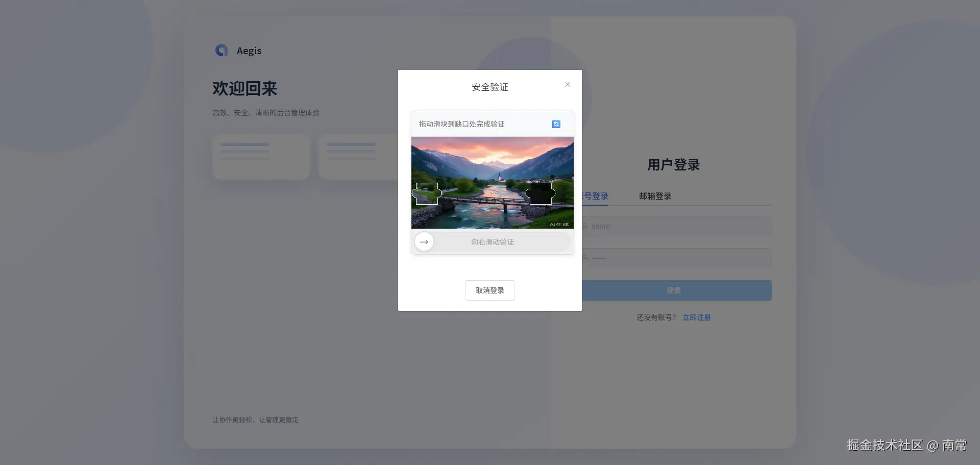Click the slider arrow handle
The image size is (980, 465).
(424, 242)
